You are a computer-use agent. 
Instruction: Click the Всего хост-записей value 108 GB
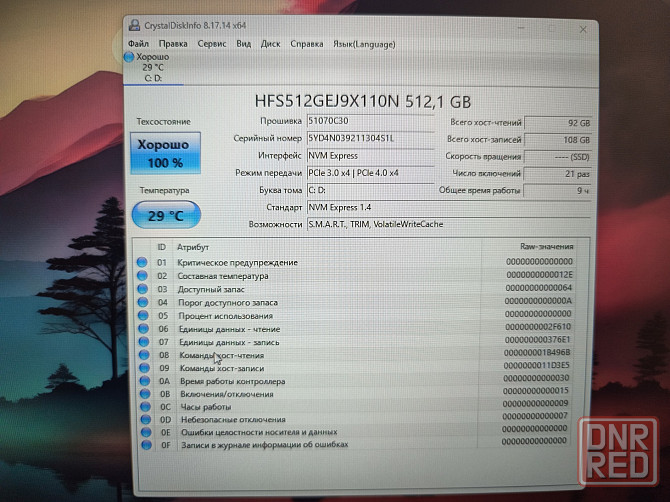coord(558,140)
